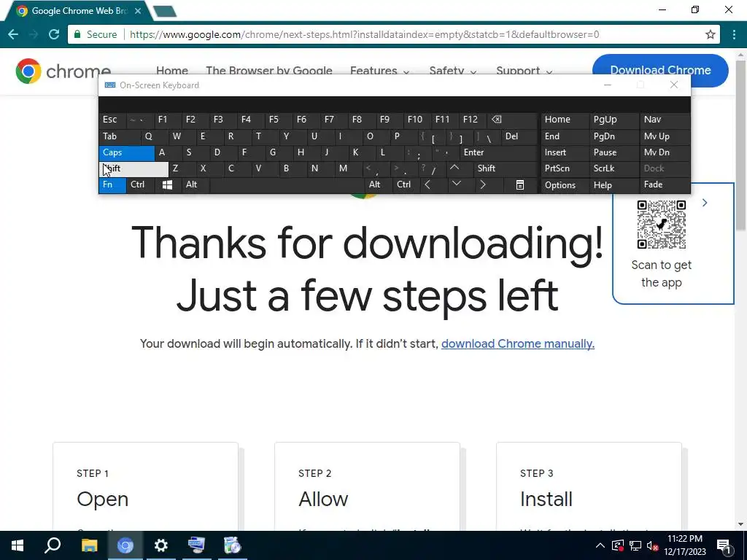The width and height of the screenshot is (747, 560).
Task: Click the muted volume tray icon
Action: (653, 545)
